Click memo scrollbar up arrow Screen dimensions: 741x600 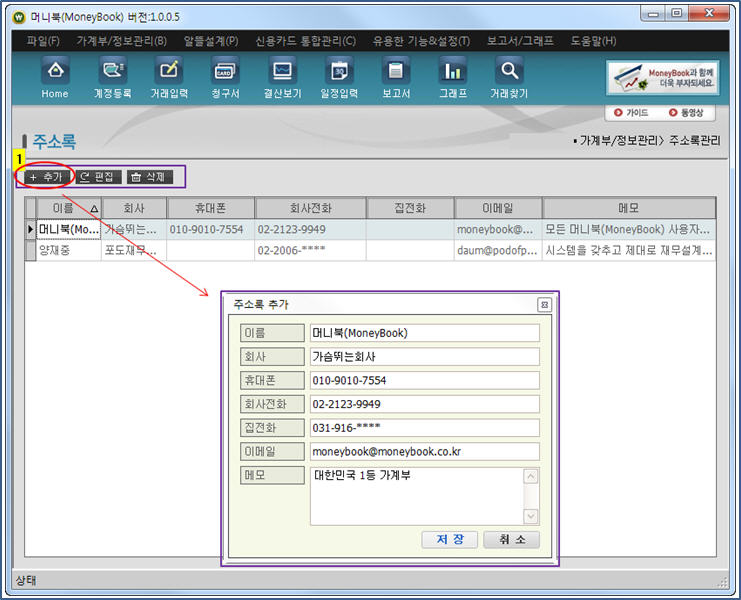tap(531, 476)
